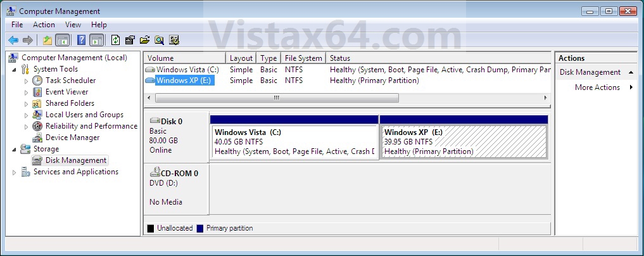Click the volume list horizontal scrollbar thumb
Image resolution: width=644 pixels, height=256 pixels.
point(277,98)
